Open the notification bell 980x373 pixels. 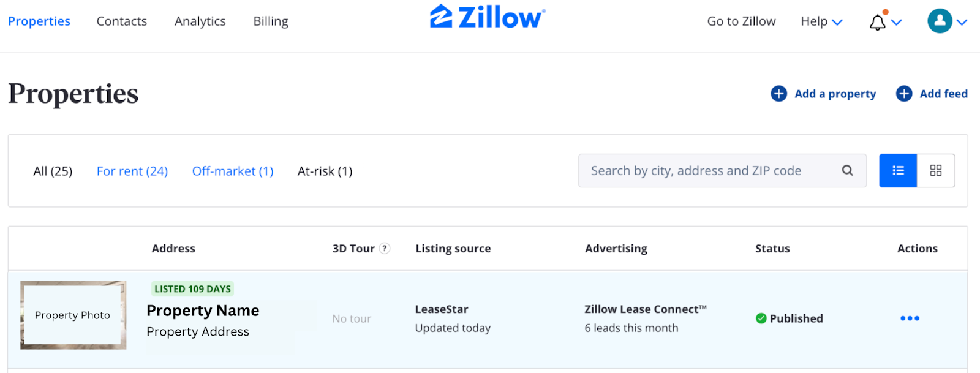click(x=877, y=21)
